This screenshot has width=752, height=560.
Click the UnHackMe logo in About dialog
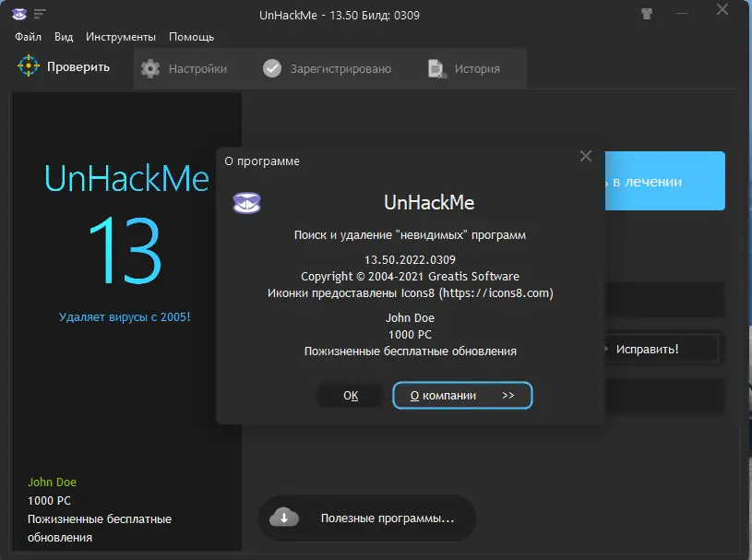(247, 203)
